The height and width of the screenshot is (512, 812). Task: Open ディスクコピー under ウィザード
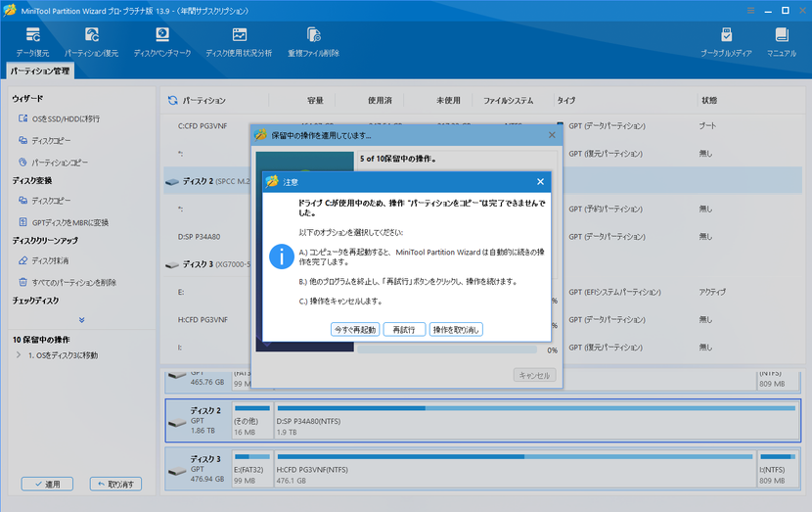(45, 140)
